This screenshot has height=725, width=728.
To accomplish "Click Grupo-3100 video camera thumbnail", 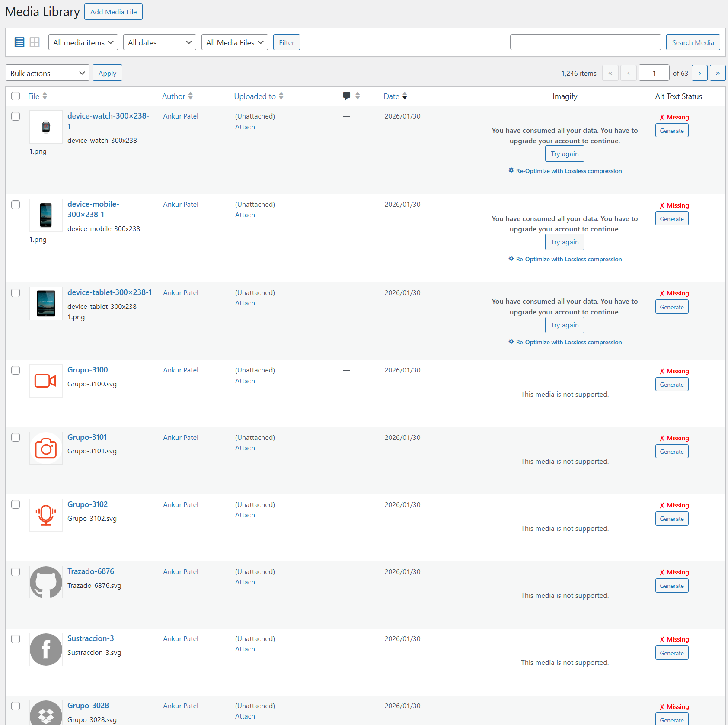I will [x=46, y=381].
